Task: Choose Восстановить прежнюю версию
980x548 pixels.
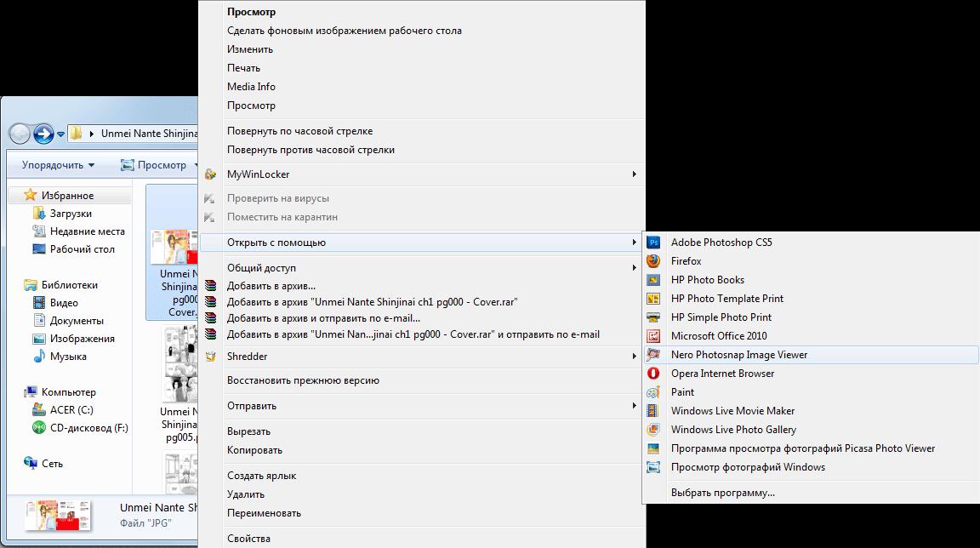Action: [422, 380]
